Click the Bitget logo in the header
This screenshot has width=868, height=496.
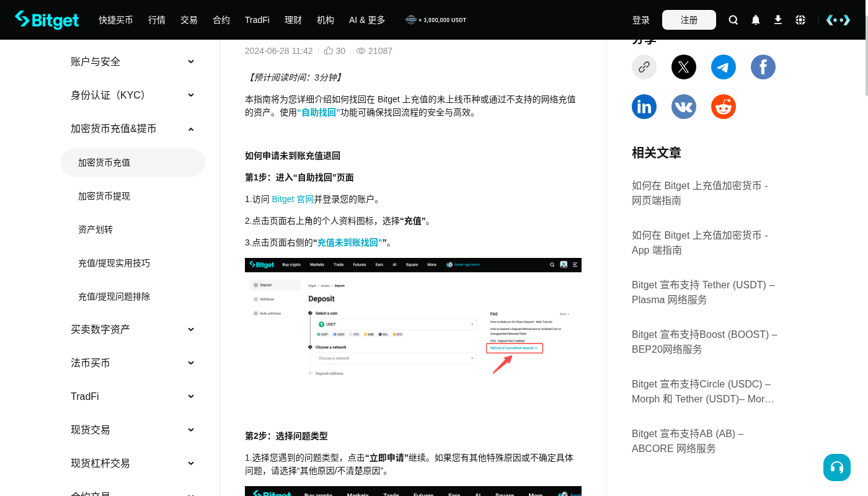click(47, 20)
